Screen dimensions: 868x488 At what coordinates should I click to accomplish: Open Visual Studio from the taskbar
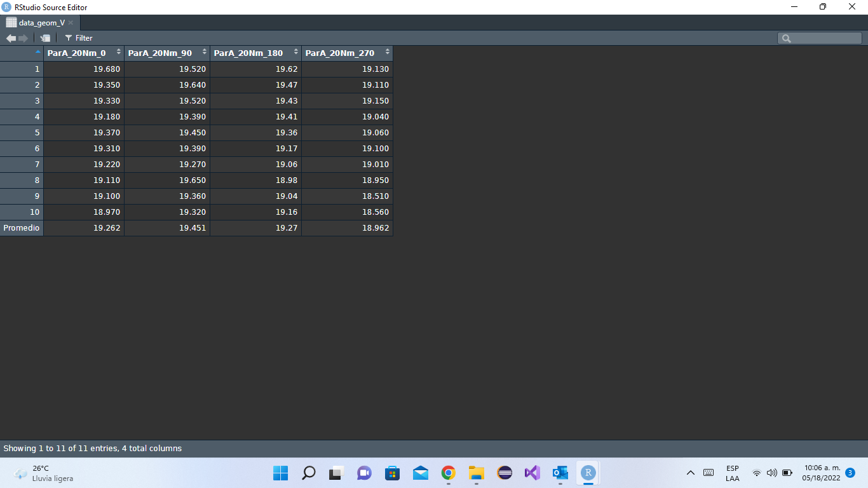[532, 473]
